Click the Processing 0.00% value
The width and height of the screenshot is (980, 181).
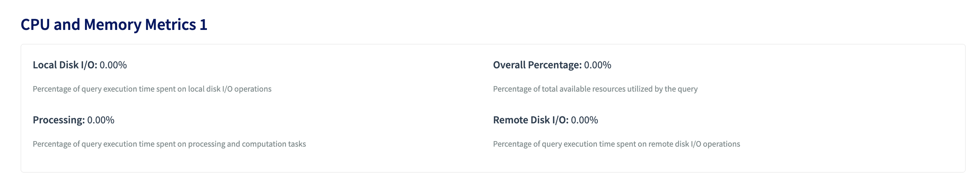(101, 120)
